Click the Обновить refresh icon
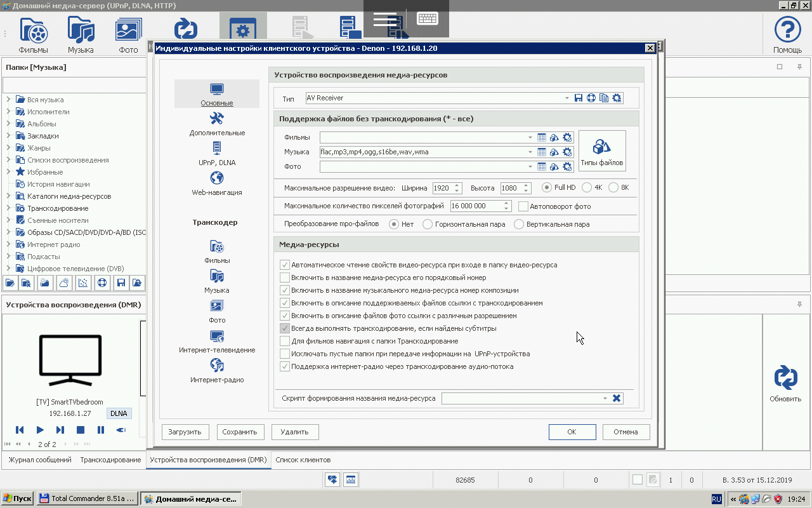 click(x=785, y=384)
